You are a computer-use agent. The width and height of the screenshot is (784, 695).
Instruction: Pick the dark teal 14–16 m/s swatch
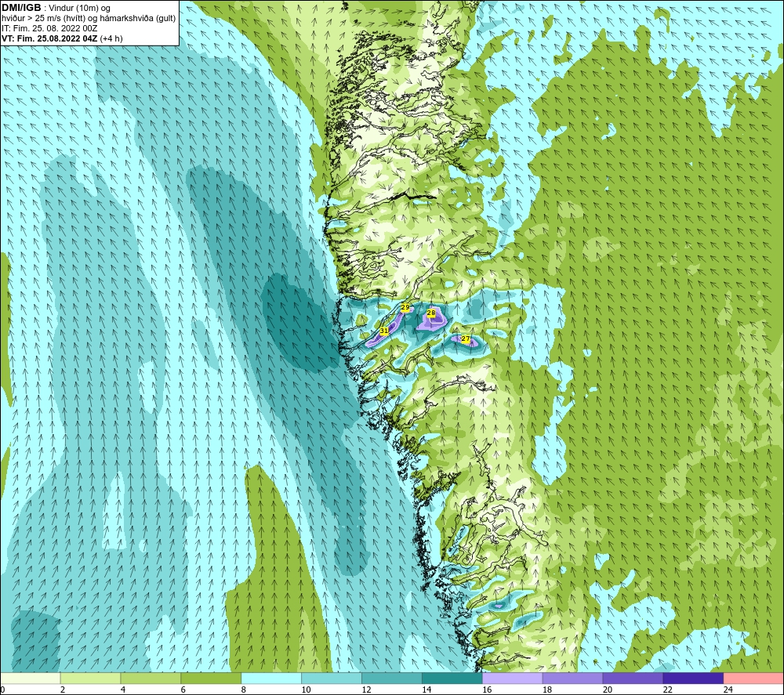[452, 678]
